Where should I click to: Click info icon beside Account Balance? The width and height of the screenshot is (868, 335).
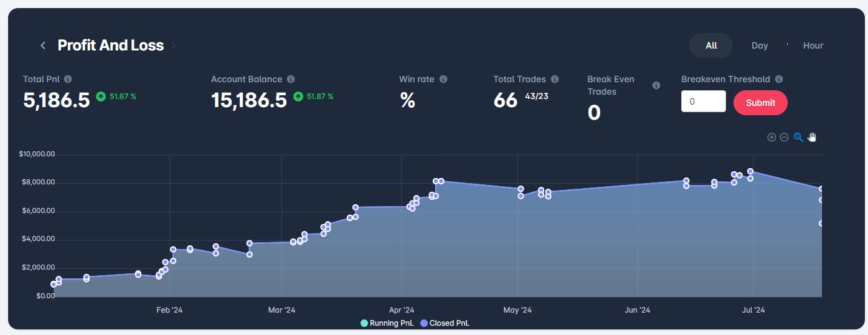(x=291, y=79)
